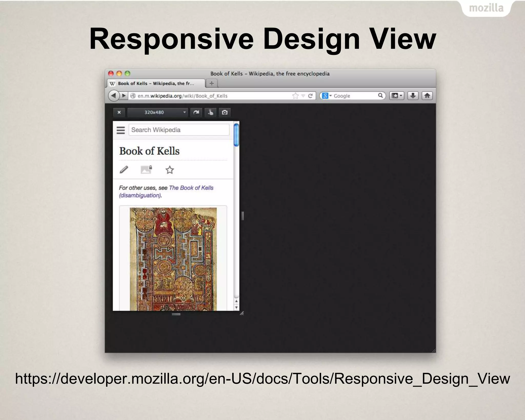This screenshot has height=420, width=525.
Task: Click the bottom-edge viewport resize handle
Action: pyautogui.click(x=176, y=314)
